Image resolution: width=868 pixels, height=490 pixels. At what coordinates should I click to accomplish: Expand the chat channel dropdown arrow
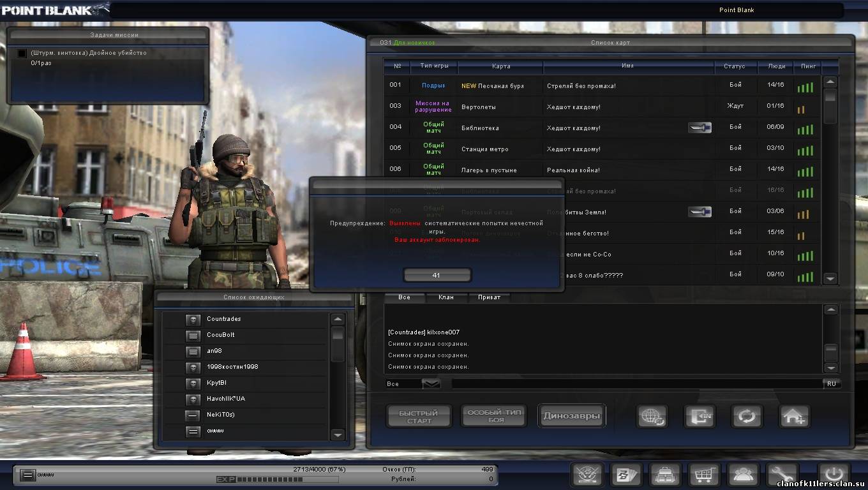pyautogui.click(x=431, y=383)
